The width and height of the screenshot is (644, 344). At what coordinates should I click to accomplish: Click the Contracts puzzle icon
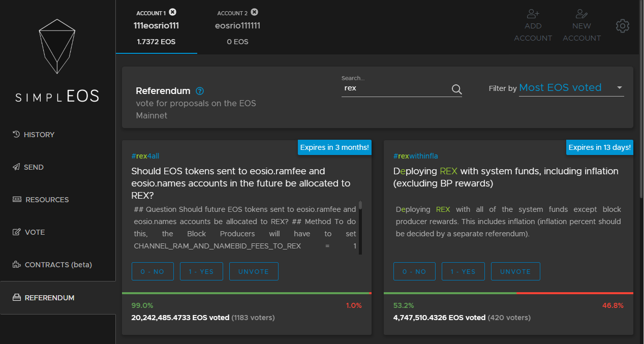click(x=16, y=265)
